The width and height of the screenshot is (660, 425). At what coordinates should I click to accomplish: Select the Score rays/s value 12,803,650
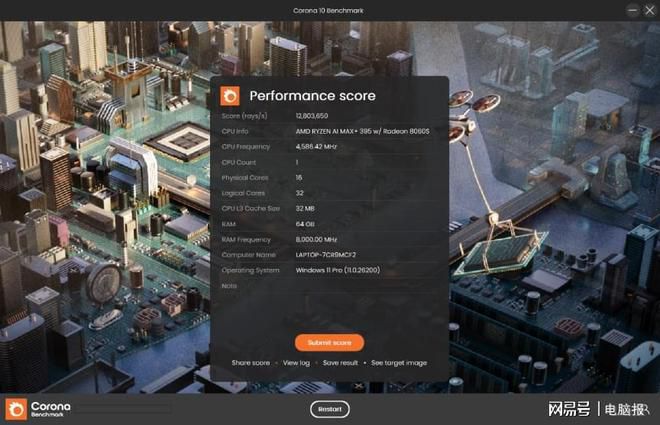[x=312, y=116]
